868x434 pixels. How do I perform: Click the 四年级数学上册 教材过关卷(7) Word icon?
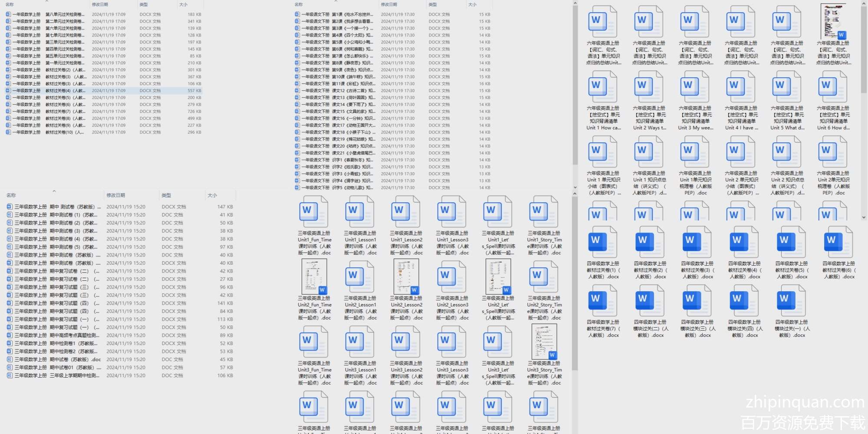pyautogui.click(x=602, y=300)
